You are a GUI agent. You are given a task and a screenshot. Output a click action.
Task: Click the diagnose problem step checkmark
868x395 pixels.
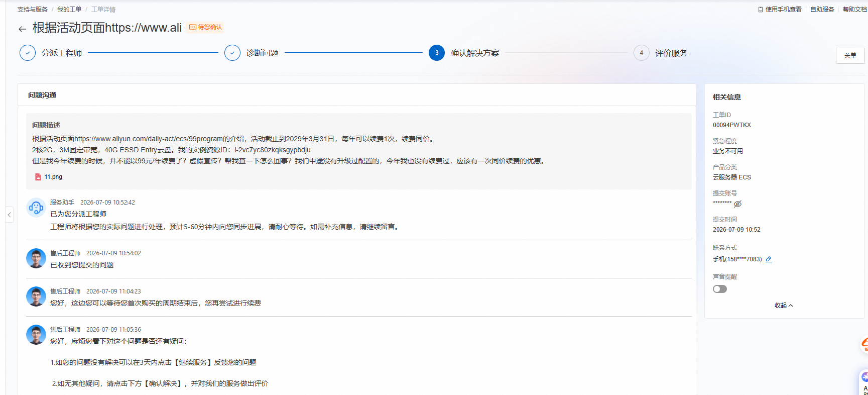point(232,53)
